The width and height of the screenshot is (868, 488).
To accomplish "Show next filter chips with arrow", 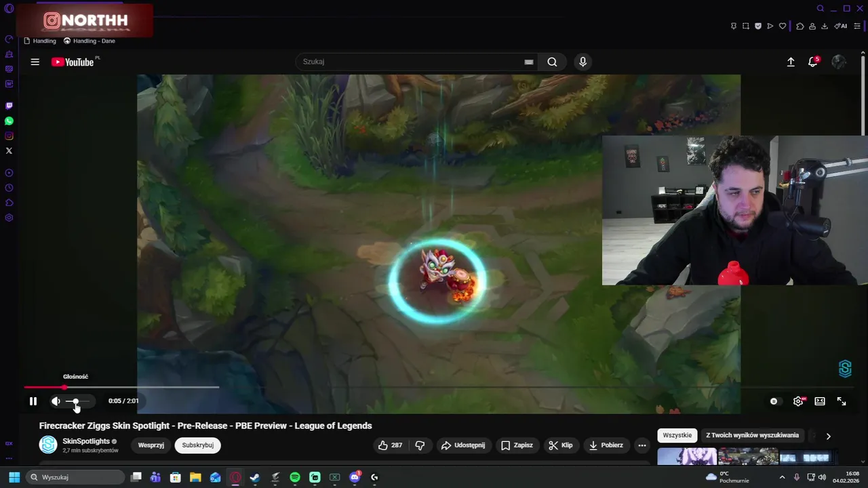I will click(828, 436).
